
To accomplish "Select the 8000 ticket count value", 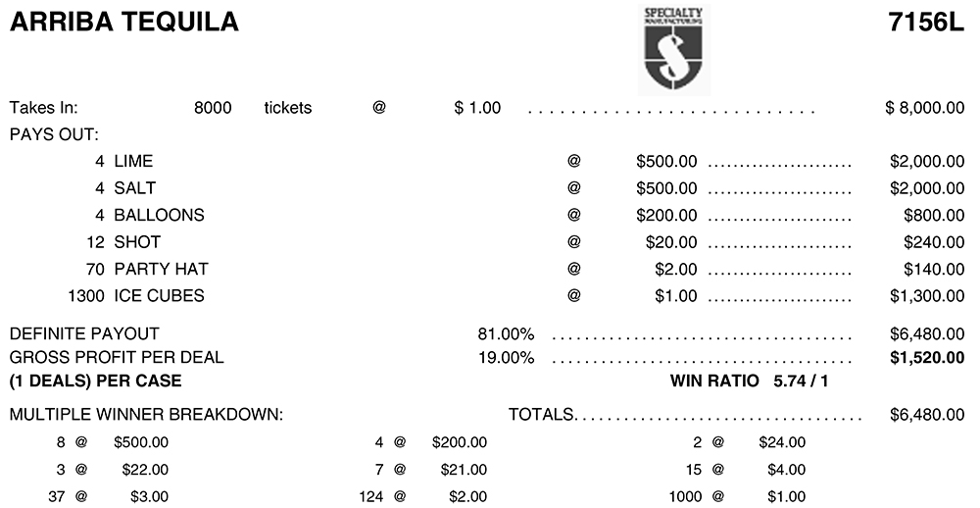I will point(213,108).
